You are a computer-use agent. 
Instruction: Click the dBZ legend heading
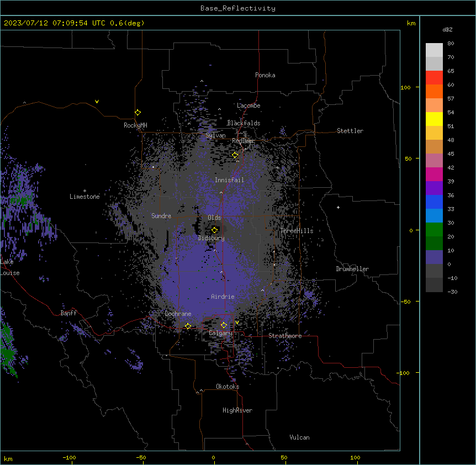tap(447, 30)
